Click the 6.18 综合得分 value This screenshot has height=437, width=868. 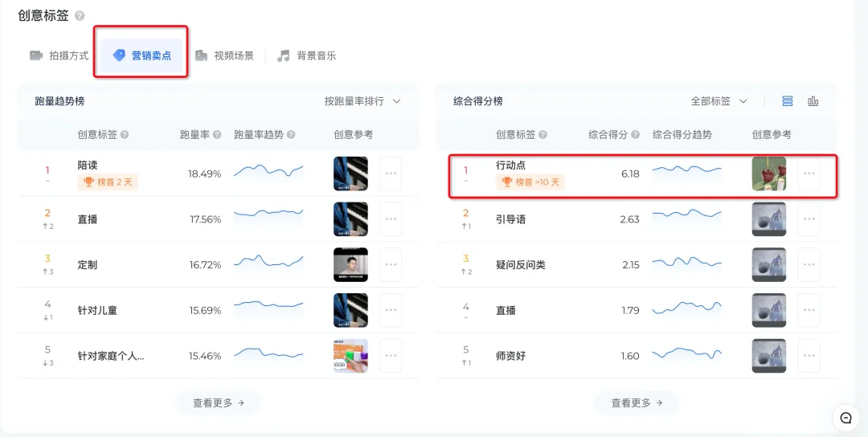(x=630, y=174)
